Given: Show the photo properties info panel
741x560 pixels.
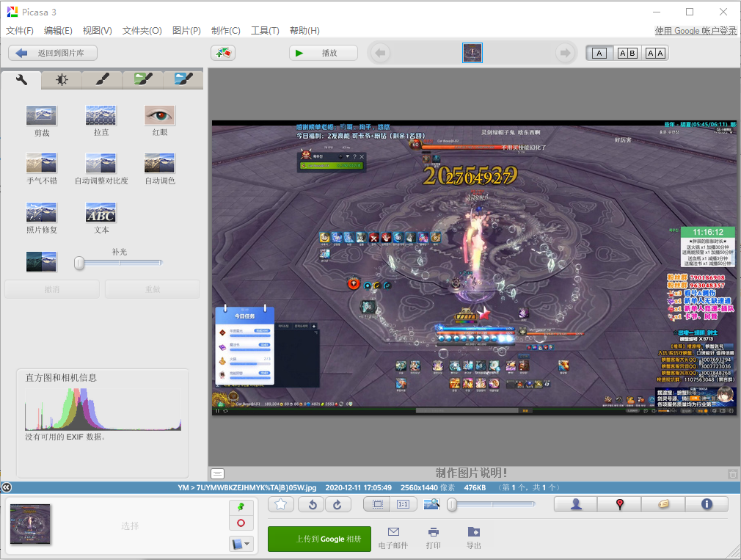Looking at the screenshot, I should tap(707, 505).
